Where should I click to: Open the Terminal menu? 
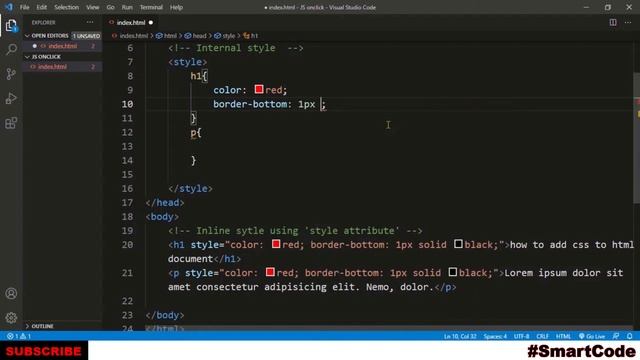pyautogui.click(x=151, y=7)
